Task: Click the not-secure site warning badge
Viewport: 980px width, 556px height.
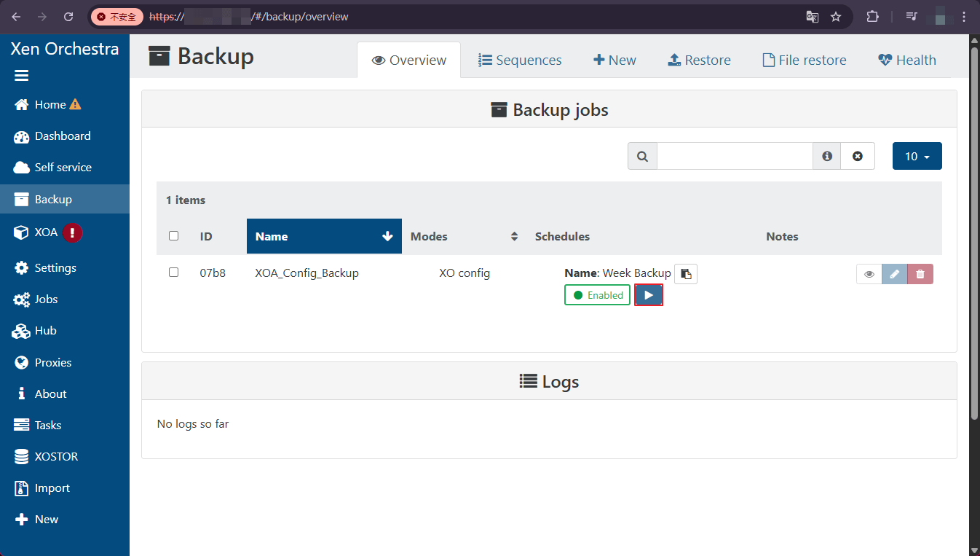Action: 116,16
